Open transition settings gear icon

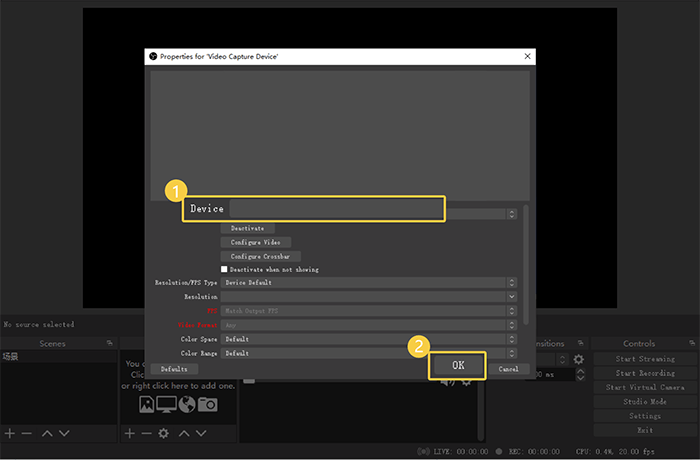point(578,359)
